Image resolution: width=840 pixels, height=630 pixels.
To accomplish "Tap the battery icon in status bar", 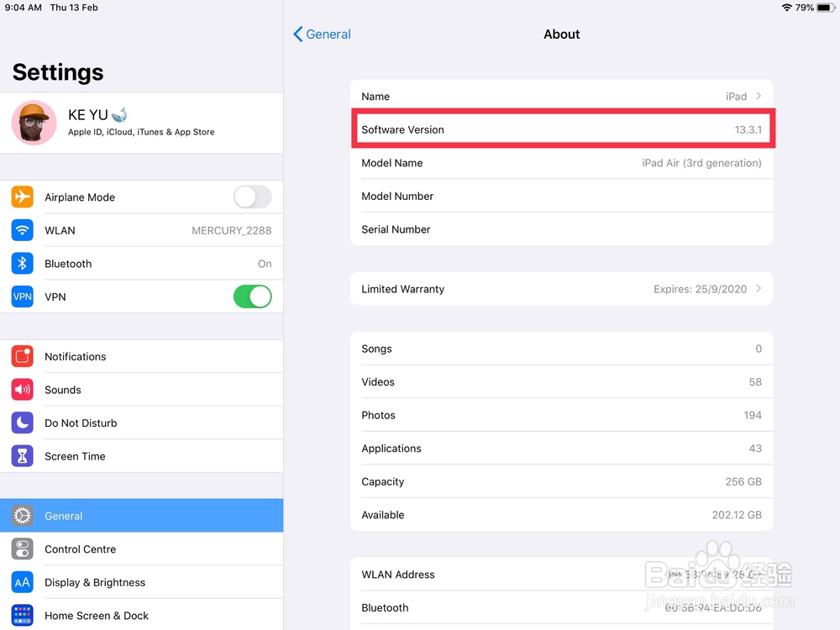I will click(826, 8).
